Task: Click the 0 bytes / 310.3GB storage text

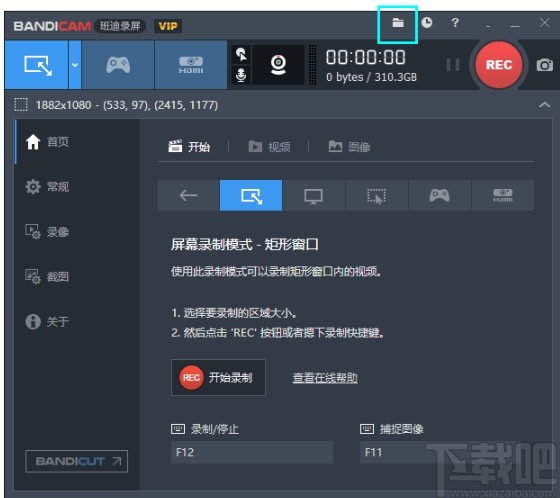Action: click(x=371, y=77)
